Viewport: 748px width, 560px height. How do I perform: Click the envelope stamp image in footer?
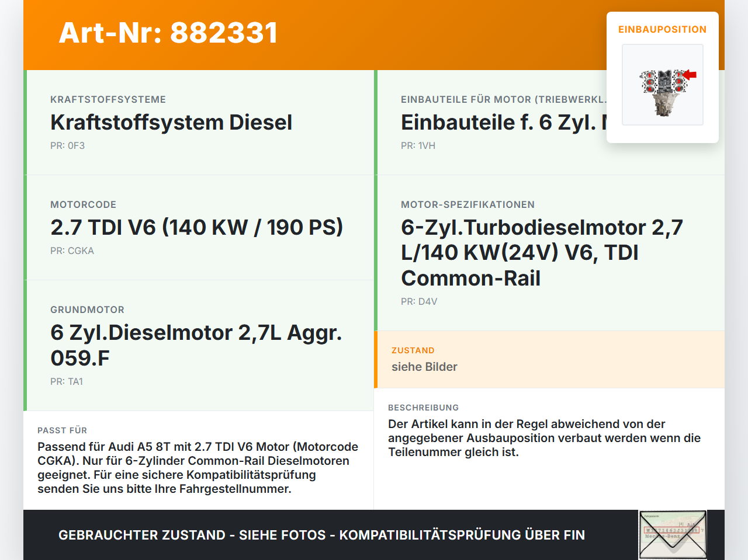[673, 535]
